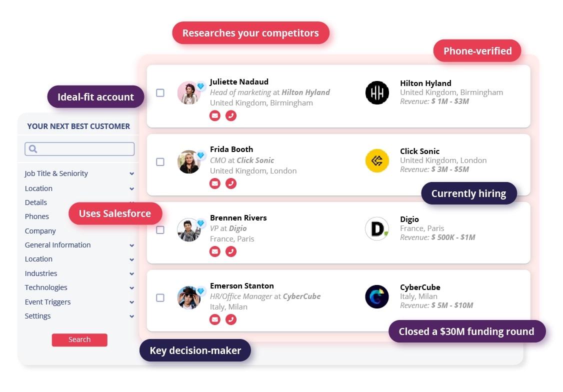Click the email icon under Juliette Nadaud
The image size is (563, 392).
[214, 115]
